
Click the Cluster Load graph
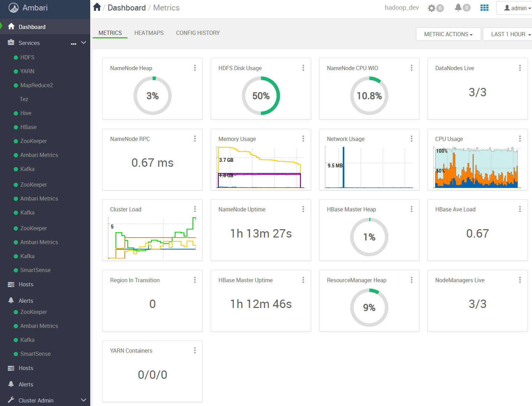click(x=152, y=238)
